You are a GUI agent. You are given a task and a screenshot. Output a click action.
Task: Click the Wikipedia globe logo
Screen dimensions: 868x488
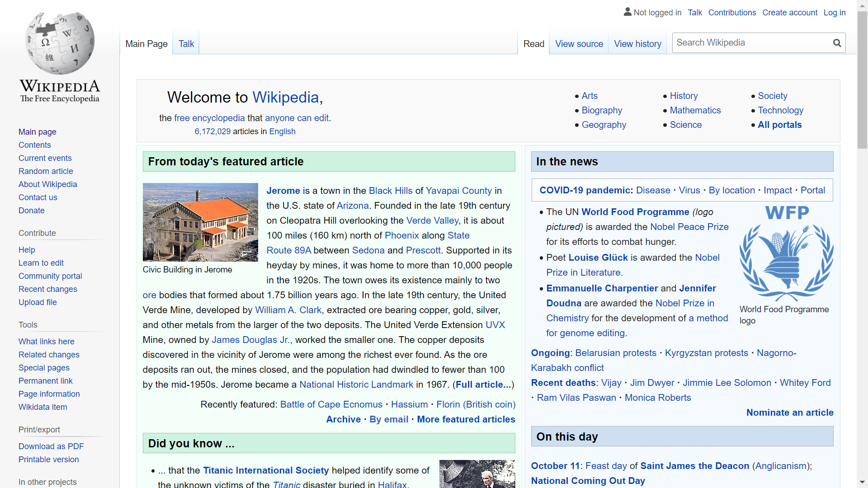tap(60, 44)
